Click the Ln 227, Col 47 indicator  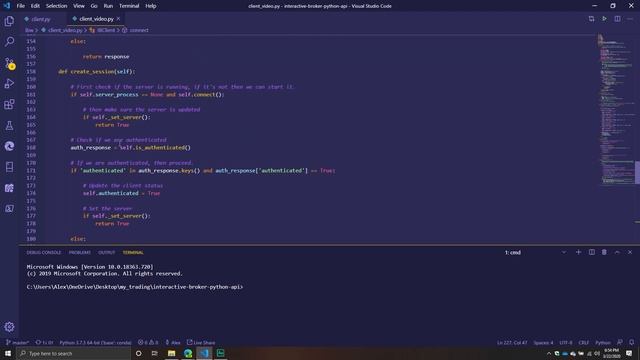pos(512,342)
